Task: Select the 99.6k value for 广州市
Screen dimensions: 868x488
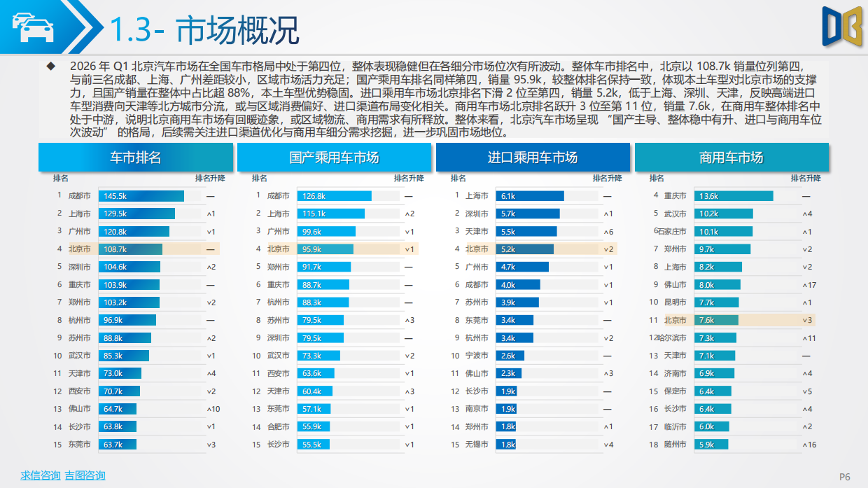Action: [x=311, y=231]
